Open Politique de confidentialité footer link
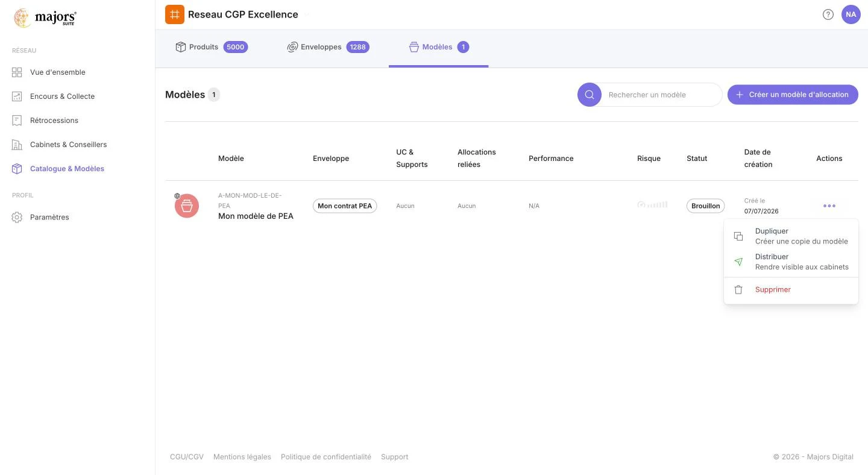This screenshot has width=868, height=475. 326,457
